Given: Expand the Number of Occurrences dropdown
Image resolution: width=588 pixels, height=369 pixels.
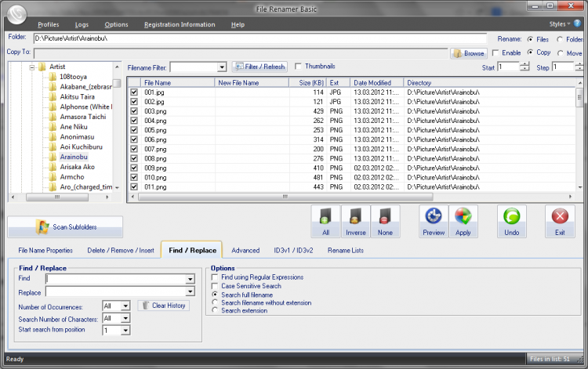Looking at the screenshot, I should (x=126, y=306).
